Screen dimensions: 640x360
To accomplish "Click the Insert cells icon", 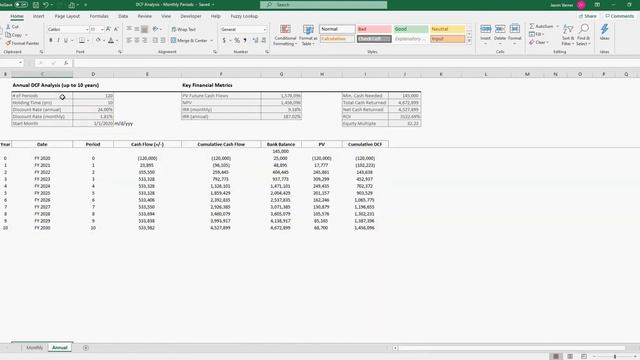I will pyautogui.click(x=485, y=29).
